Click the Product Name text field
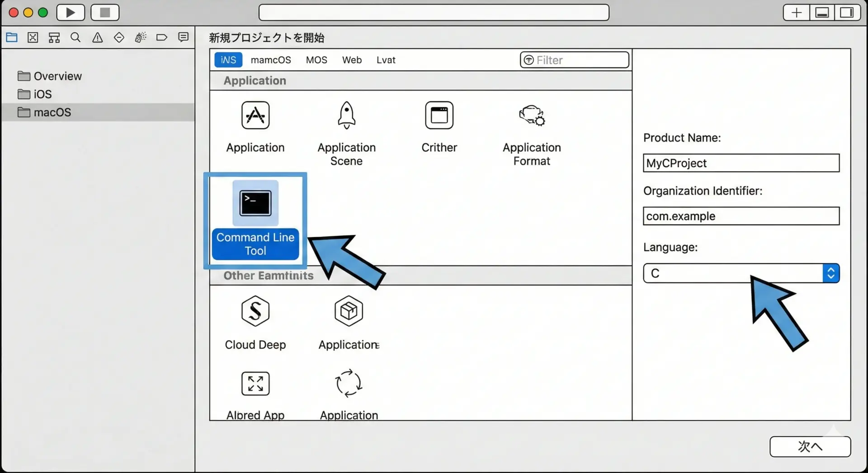Screen dimensions: 868x473 [x=741, y=163]
